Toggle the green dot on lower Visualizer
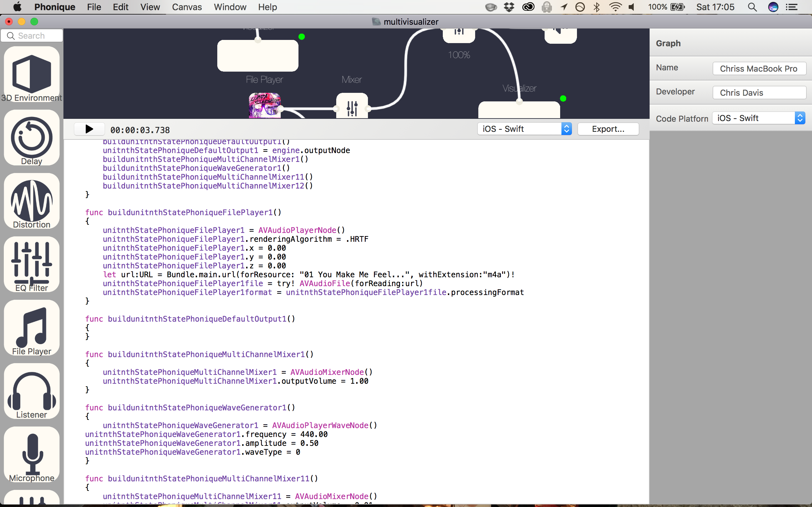The width and height of the screenshot is (812, 507). (x=563, y=99)
